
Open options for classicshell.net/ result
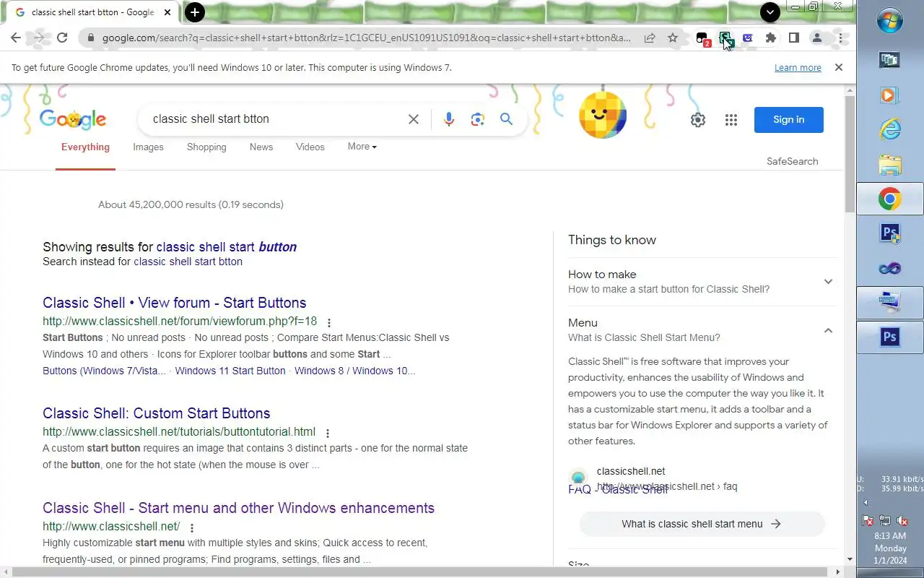[192, 527]
